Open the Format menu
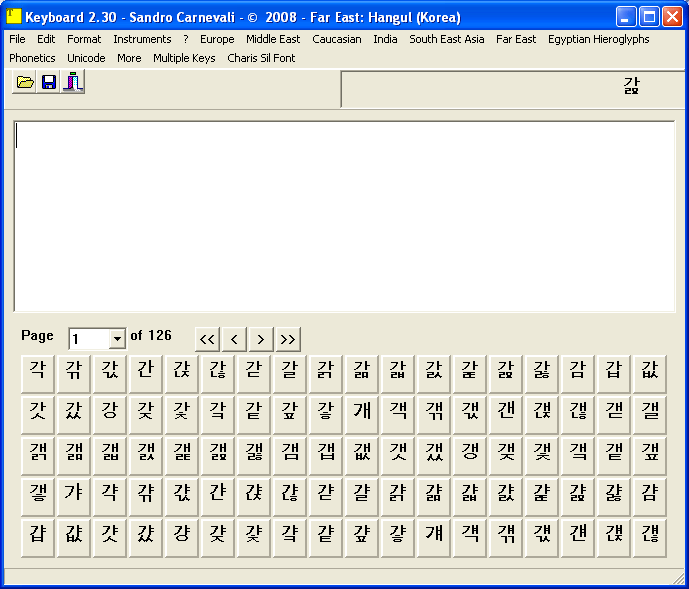The width and height of the screenshot is (689, 589). tap(84, 39)
